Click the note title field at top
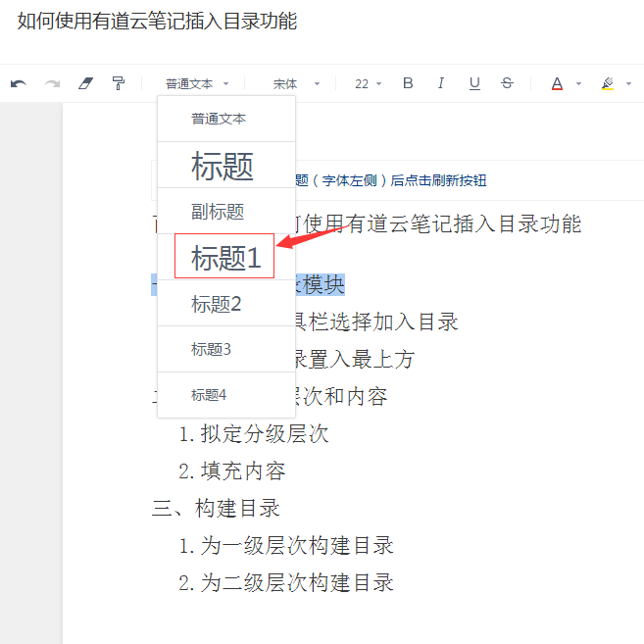 (157, 22)
